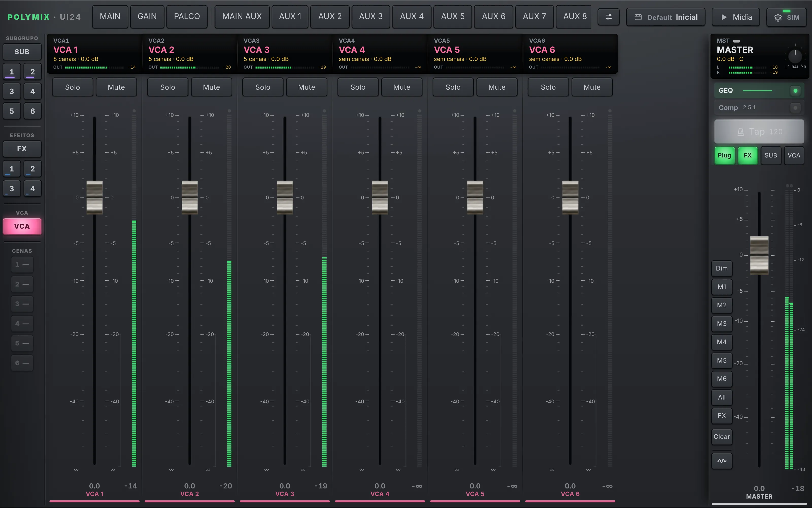Open the Mídia player button
Screen dimensions: 812x508
point(736,17)
